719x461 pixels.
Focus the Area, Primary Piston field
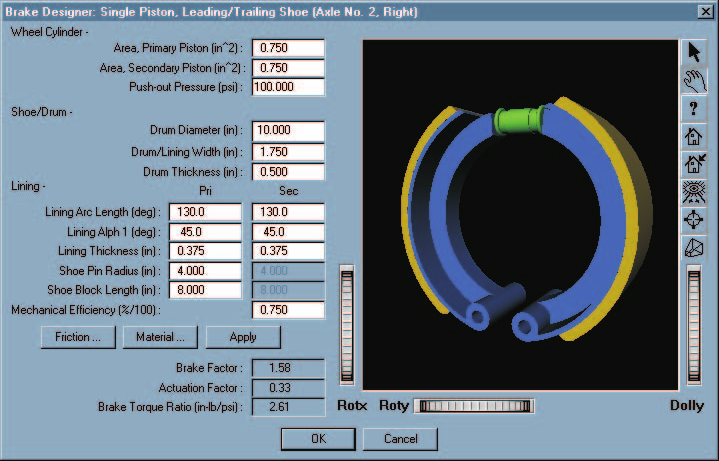click(288, 48)
